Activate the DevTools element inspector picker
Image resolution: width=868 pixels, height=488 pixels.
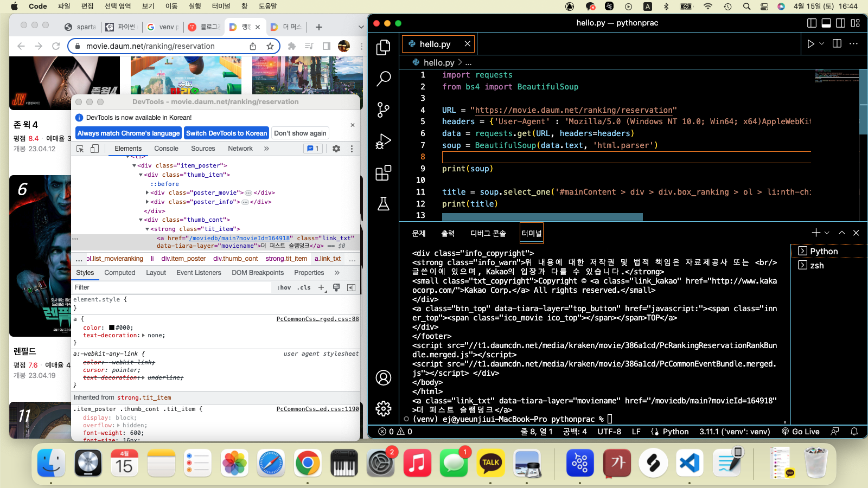tap(80, 149)
